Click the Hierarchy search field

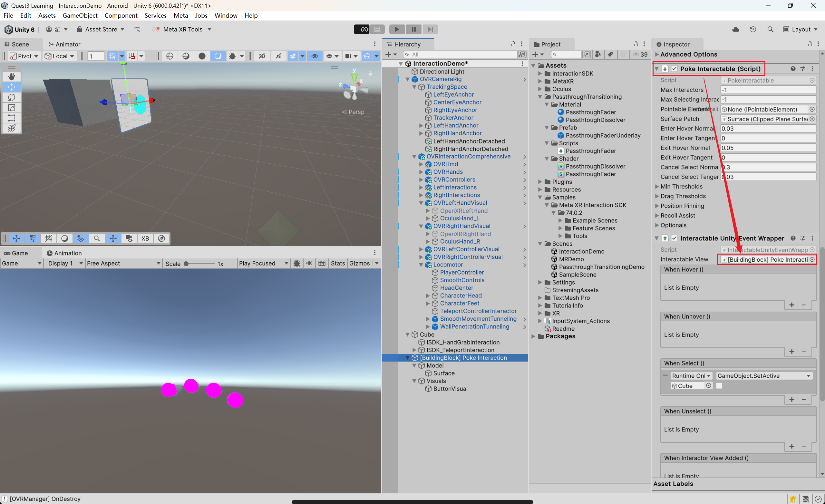461,54
